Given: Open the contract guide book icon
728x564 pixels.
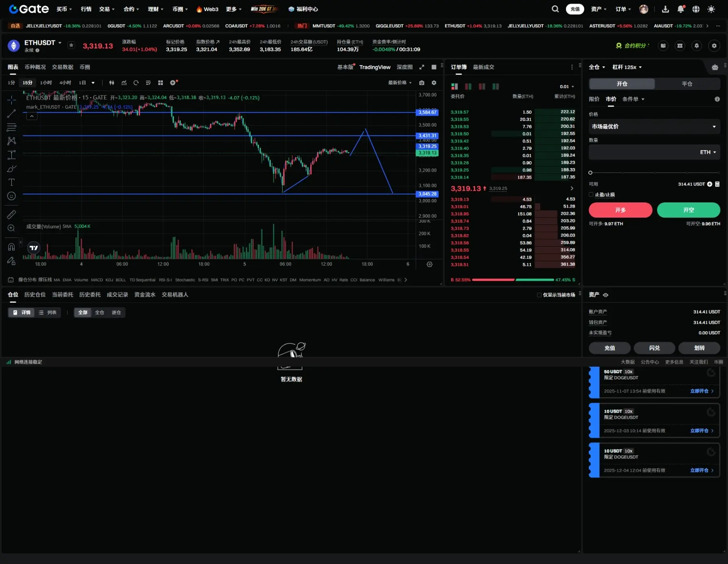Looking at the screenshot, I should (663, 46).
